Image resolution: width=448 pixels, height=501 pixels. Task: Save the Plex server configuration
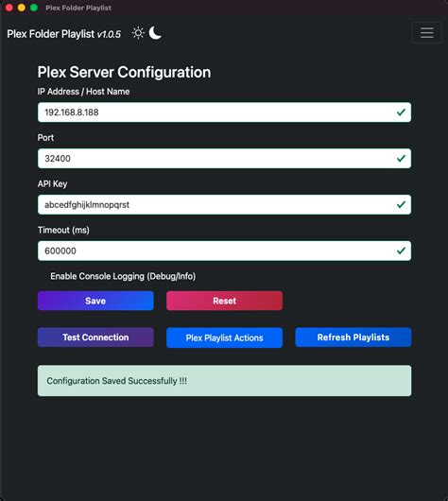click(x=95, y=301)
